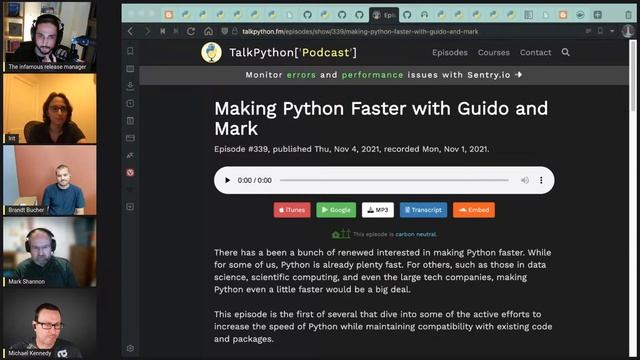Open the Courses nav menu
The width and height of the screenshot is (640, 360).
(494, 52)
